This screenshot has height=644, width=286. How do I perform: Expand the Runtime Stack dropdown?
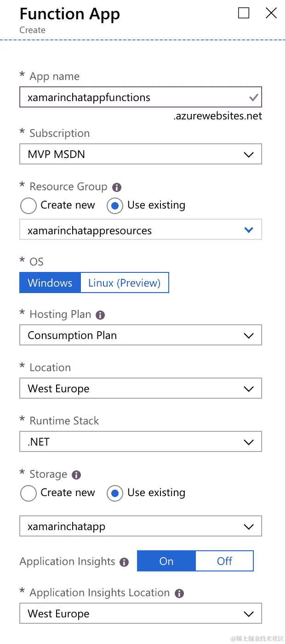pyautogui.click(x=140, y=442)
